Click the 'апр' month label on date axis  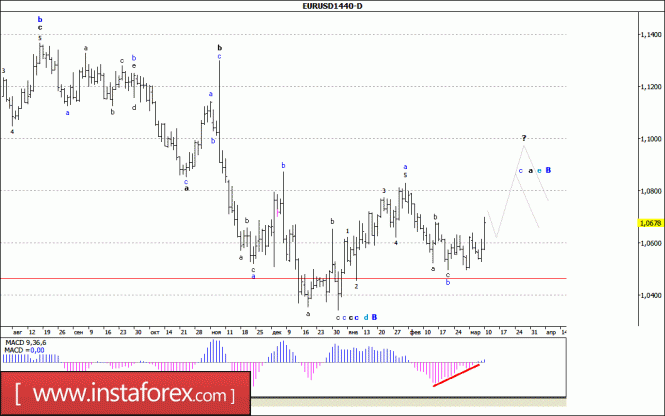point(551,332)
